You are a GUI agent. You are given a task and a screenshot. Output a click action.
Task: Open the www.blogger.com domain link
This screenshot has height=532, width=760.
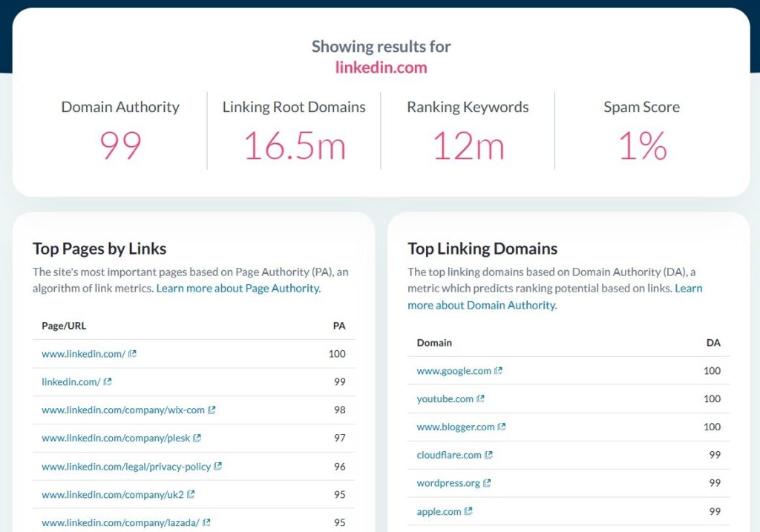[455, 427]
